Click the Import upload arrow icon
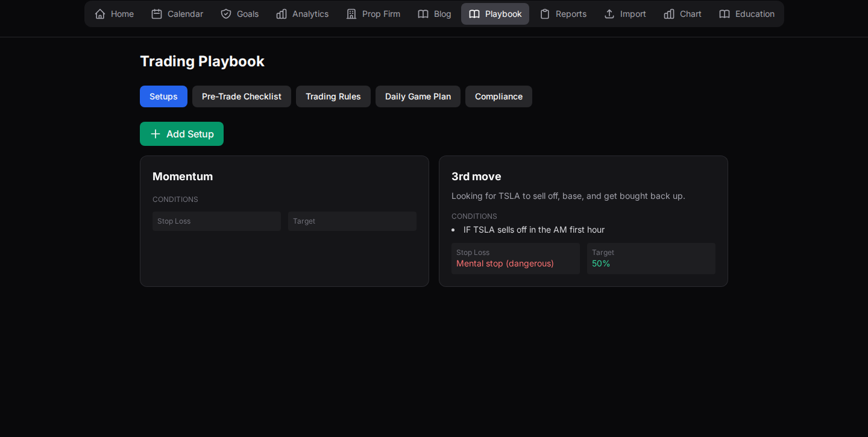 tap(609, 14)
